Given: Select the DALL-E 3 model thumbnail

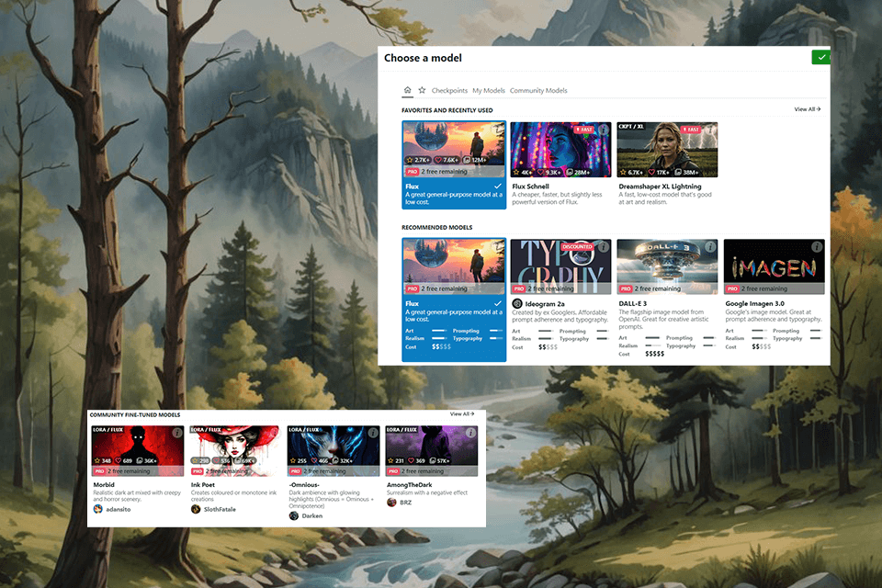Looking at the screenshot, I should [667, 266].
